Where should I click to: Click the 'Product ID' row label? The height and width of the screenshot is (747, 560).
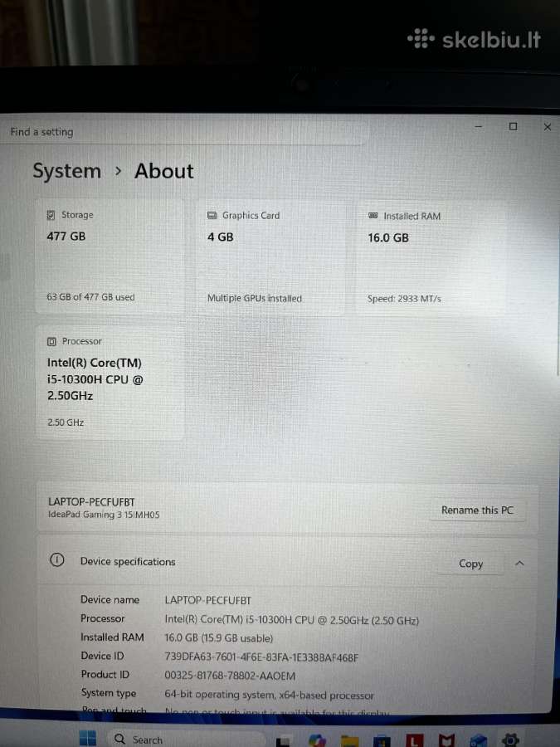[105, 674]
